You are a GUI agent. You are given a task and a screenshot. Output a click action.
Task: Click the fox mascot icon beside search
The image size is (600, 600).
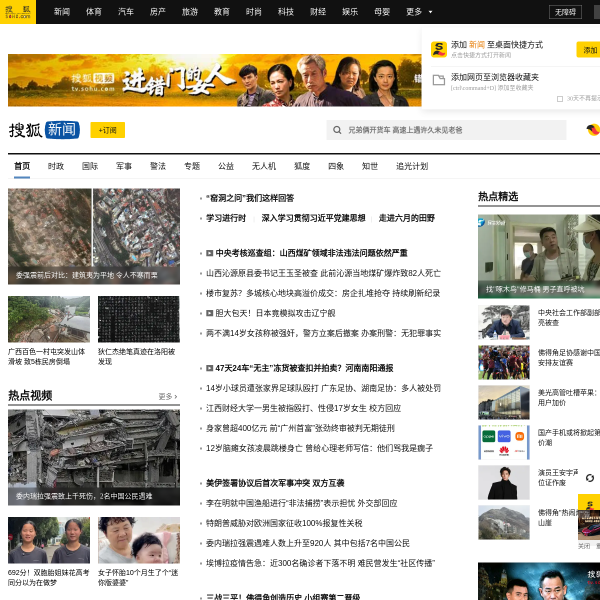pos(593,130)
